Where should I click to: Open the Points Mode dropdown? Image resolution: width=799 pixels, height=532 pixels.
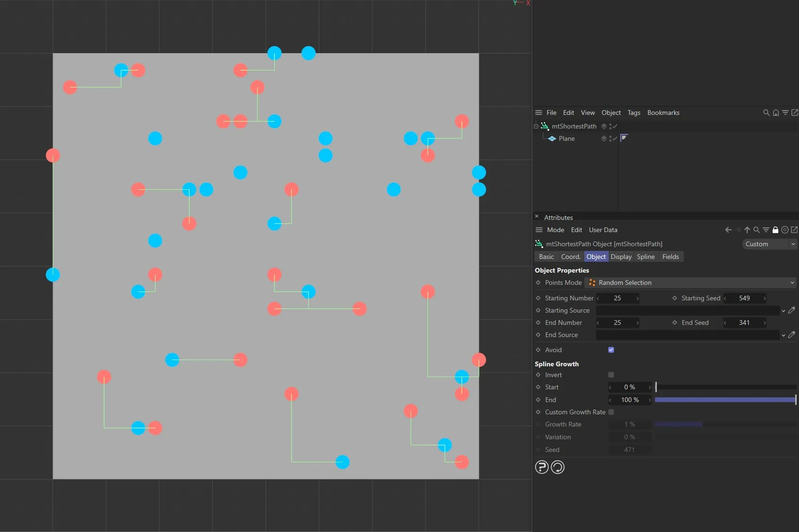[690, 282]
